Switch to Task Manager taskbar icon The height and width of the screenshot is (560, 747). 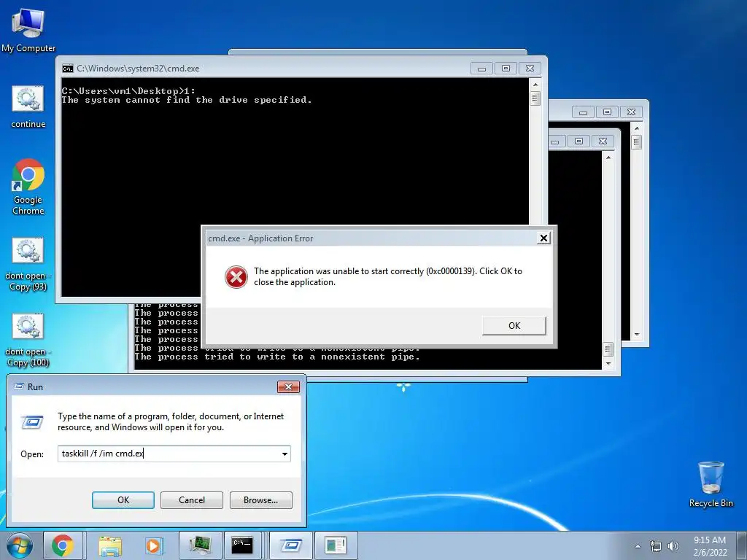coord(200,545)
